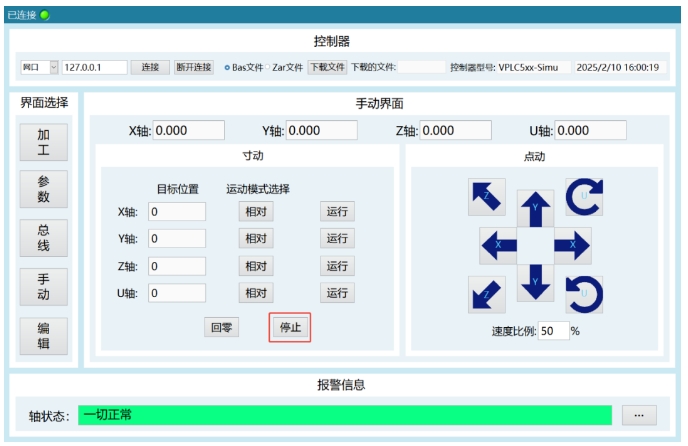The image size is (688, 446).
Task: Jog Z axis with the down-left arrow icon
Action: tap(487, 295)
